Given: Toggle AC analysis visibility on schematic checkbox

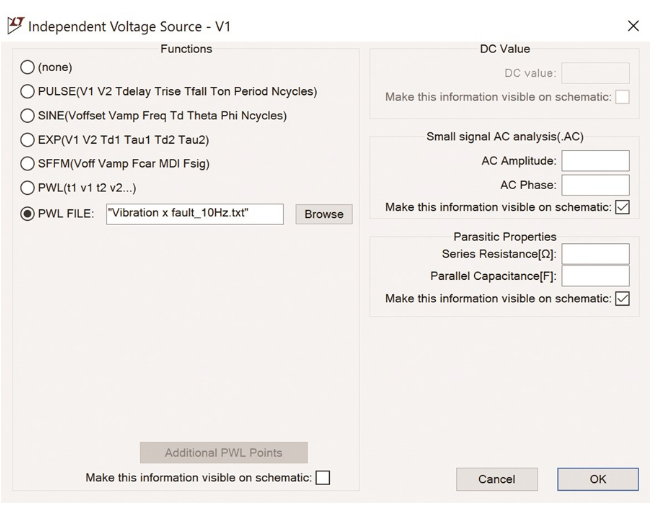Looking at the screenshot, I should [x=622, y=207].
